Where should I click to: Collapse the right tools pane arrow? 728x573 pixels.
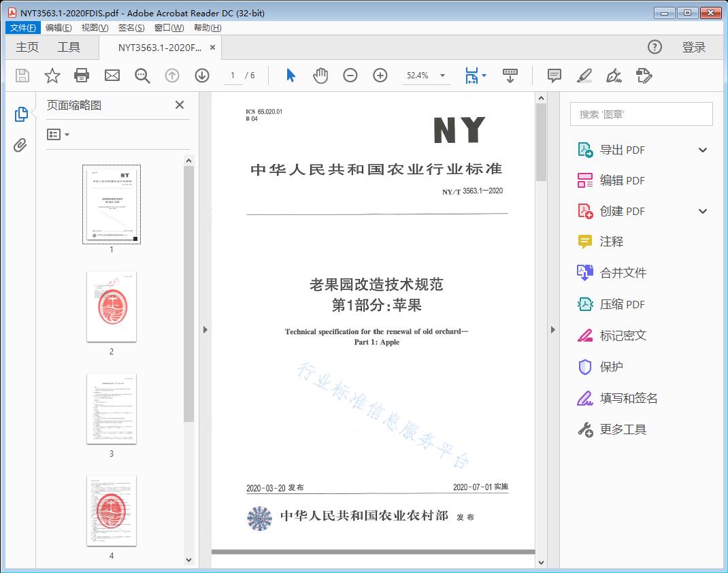coord(552,330)
